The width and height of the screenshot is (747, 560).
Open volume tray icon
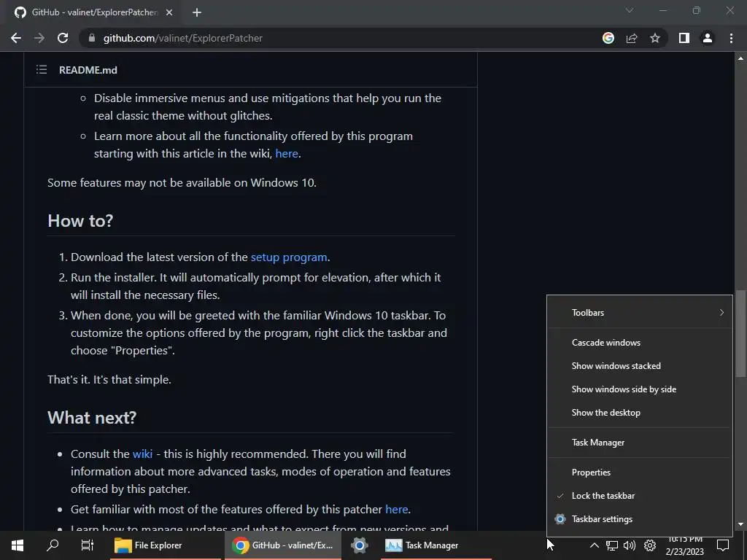[x=630, y=545]
